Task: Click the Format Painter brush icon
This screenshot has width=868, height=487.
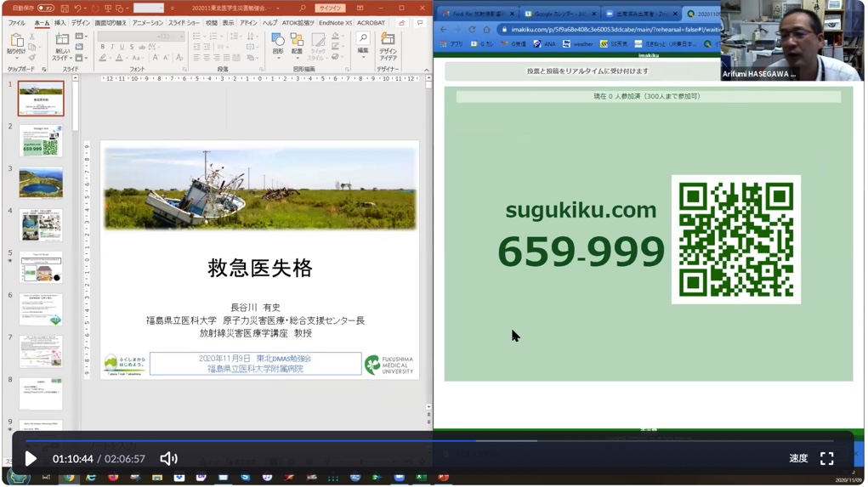Action: click(x=32, y=58)
